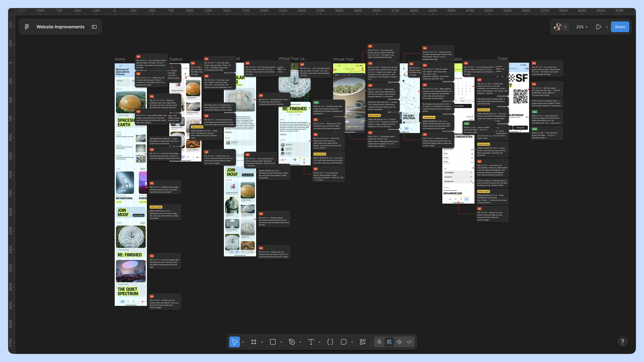Select the Attribution says Ana Voss note
Viewport: 644px width, 362px height.
coord(383,106)
